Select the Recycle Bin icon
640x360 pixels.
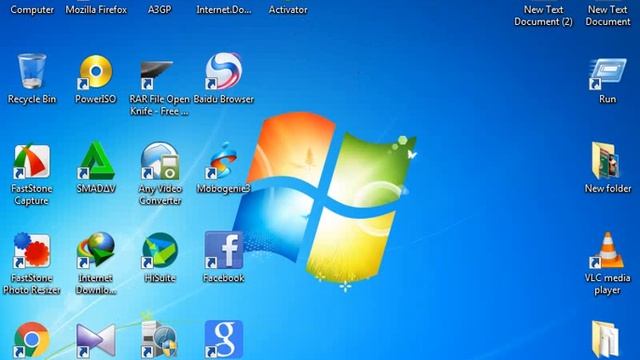(32, 71)
